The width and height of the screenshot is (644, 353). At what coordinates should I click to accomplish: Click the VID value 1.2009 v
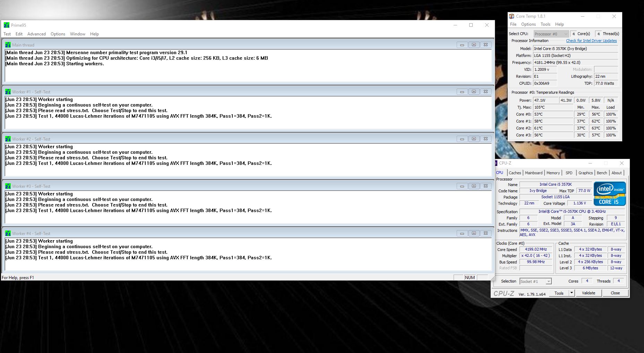pyautogui.click(x=545, y=69)
